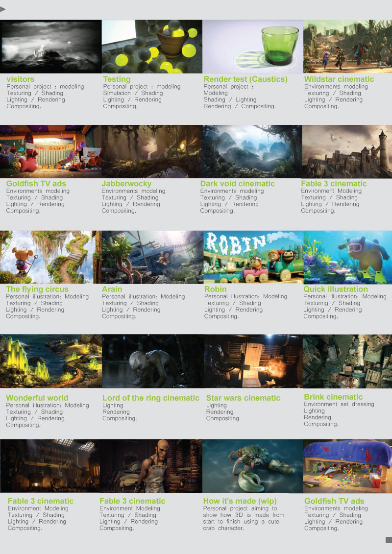Open the ROBIN toy train image
The height and width of the screenshot is (554, 392).
coord(253,257)
